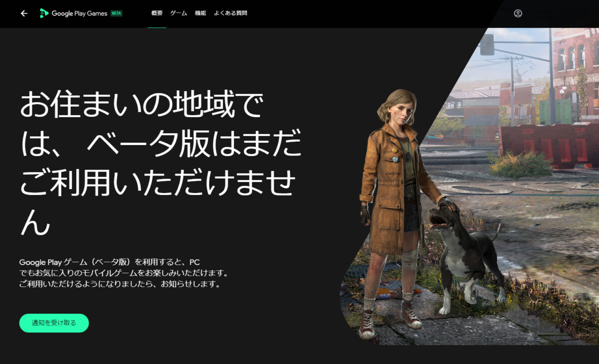
Task: Open the 機能 tab
Action: tap(200, 13)
